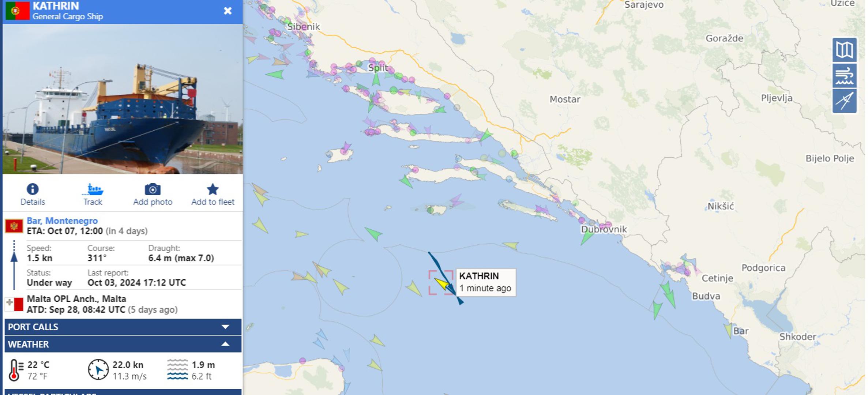Select the green vessel marker near Dubrovnik
This screenshot has width=868, height=395.
[x=586, y=237]
